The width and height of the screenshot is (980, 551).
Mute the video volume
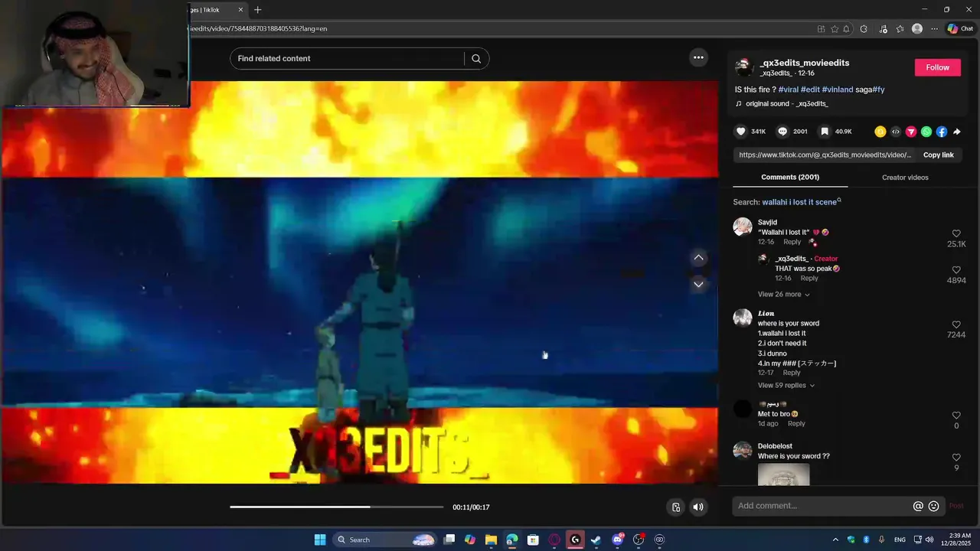point(697,507)
